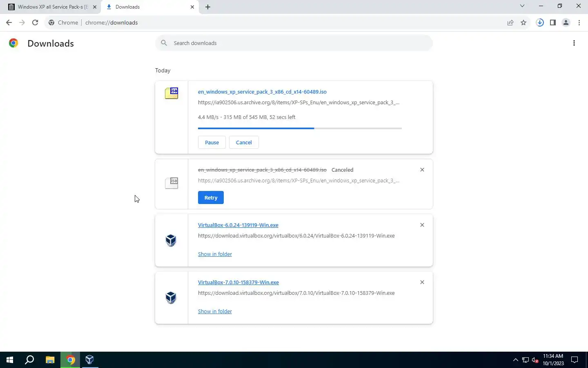This screenshot has height=368, width=588.
Task: Toggle the Chrome side panel icon
Action: [553, 22]
